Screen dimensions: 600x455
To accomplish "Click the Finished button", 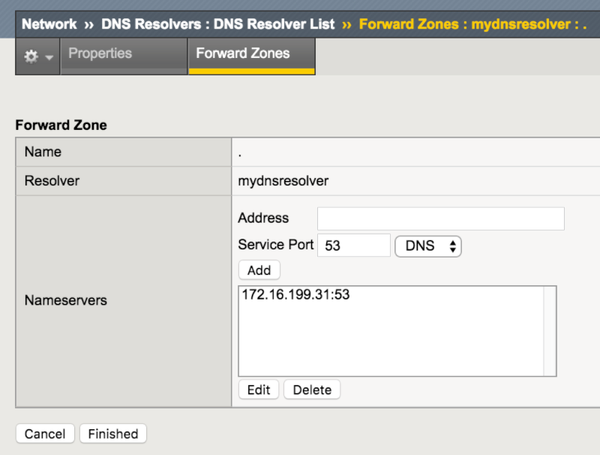I will click(113, 433).
